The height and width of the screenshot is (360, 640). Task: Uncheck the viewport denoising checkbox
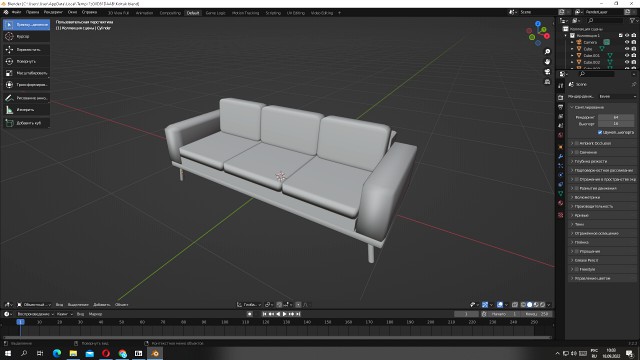600,132
